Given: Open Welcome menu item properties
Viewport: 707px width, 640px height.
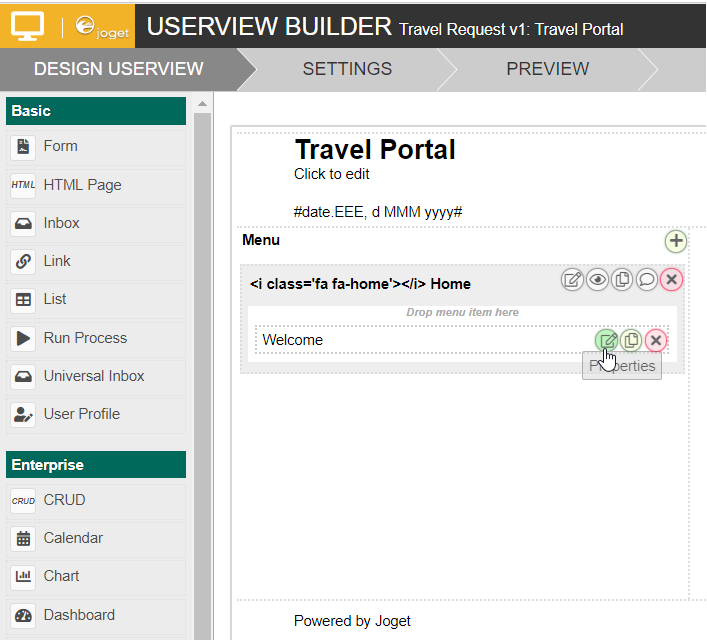Looking at the screenshot, I should [606, 340].
